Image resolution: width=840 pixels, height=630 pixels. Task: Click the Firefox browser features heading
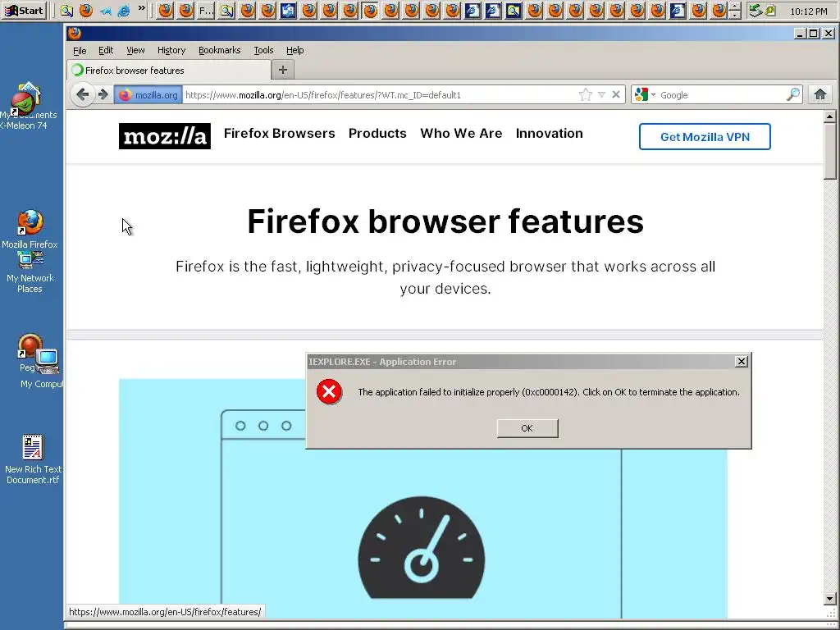pos(445,221)
